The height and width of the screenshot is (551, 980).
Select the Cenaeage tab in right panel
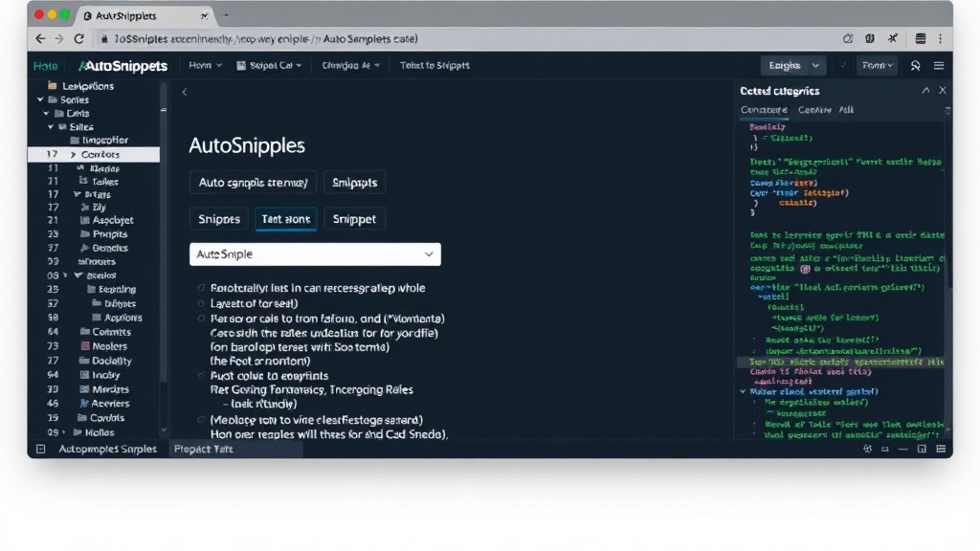pyautogui.click(x=764, y=110)
